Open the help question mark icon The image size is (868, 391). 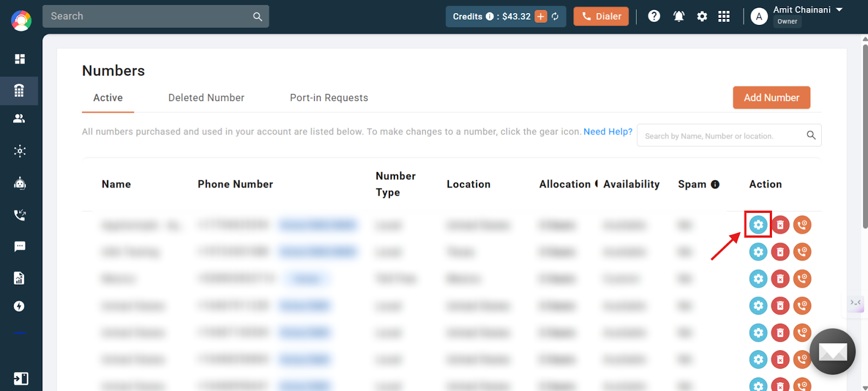(x=654, y=16)
